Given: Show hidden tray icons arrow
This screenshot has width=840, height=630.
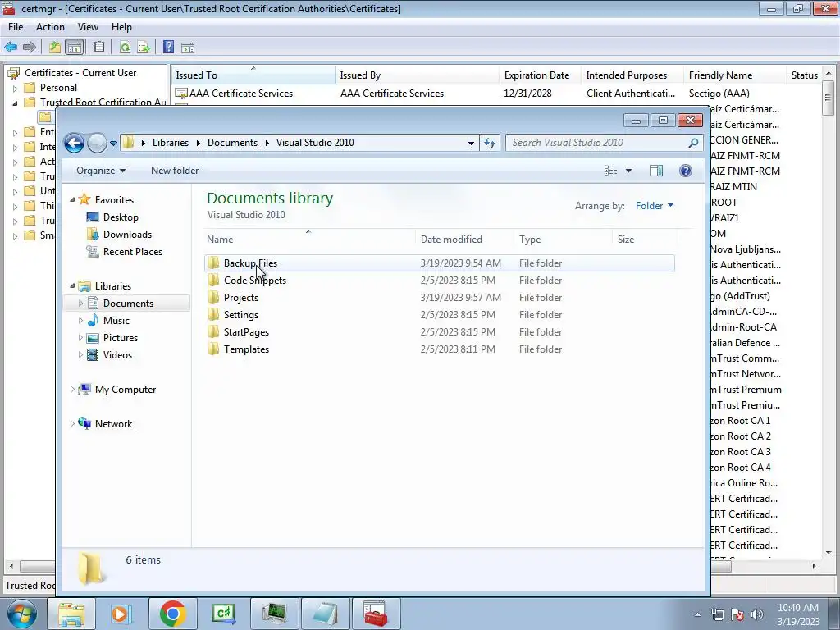Looking at the screenshot, I should 697,615.
